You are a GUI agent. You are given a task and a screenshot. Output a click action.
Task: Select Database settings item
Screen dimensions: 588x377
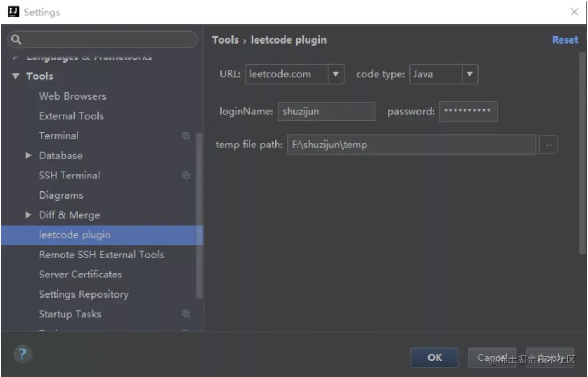[x=60, y=155]
